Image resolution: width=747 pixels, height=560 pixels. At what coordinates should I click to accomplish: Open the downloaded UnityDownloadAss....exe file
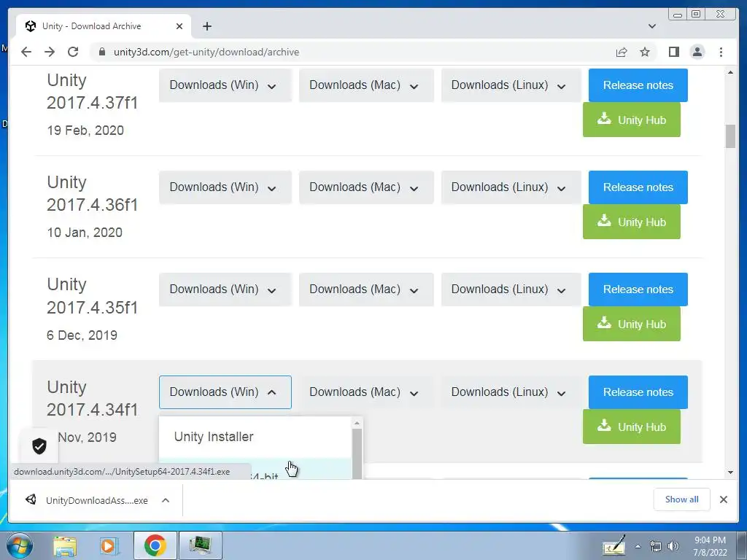click(88, 500)
